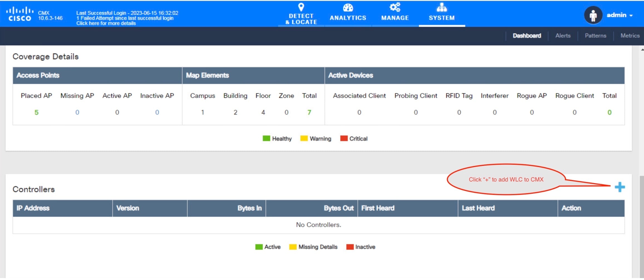Select the Active Devices total 0
Image resolution: width=644 pixels, height=280 pixels.
click(x=609, y=112)
